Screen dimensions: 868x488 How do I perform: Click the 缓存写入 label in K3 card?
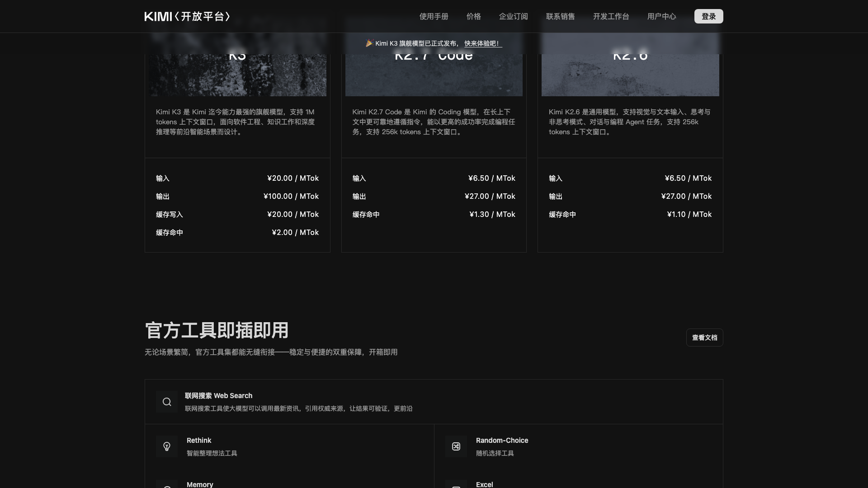pos(170,215)
